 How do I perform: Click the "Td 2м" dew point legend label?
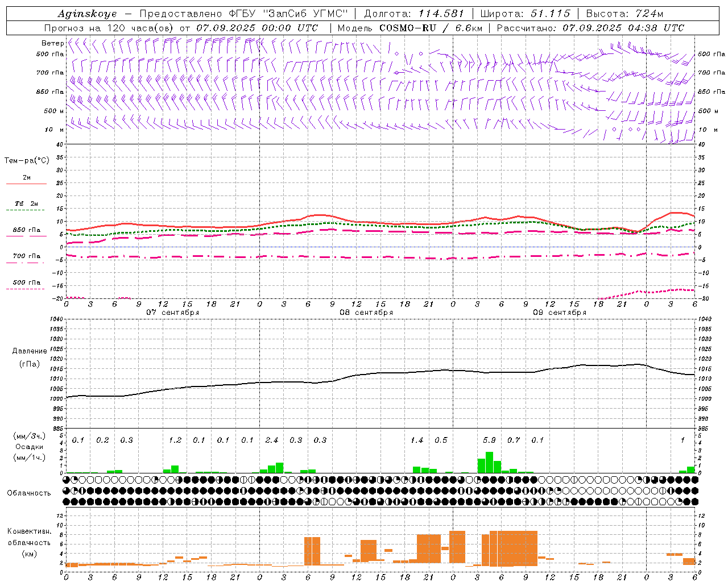27,203
